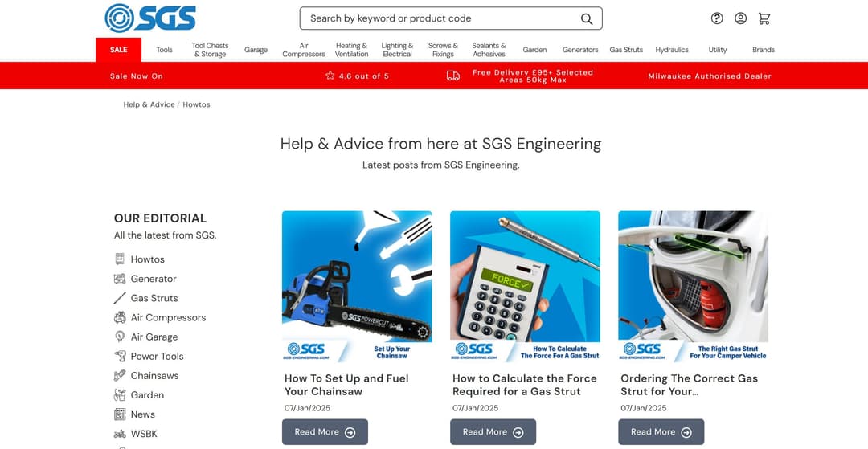Click the SGS logo
This screenshot has width=868, height=449.
click(150, 18)
